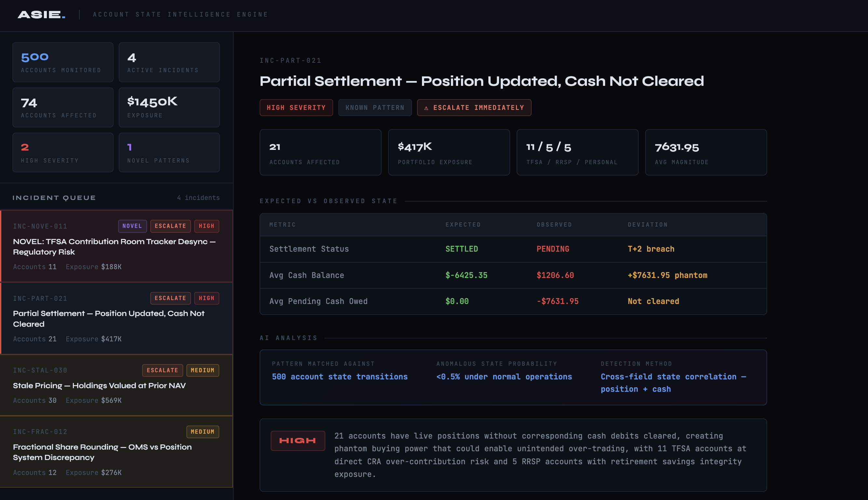This screenshot has height=500, width=868.
Task: Click the NOVEL tag on INC-NOVE-011
Action: [x=132, y=226]
